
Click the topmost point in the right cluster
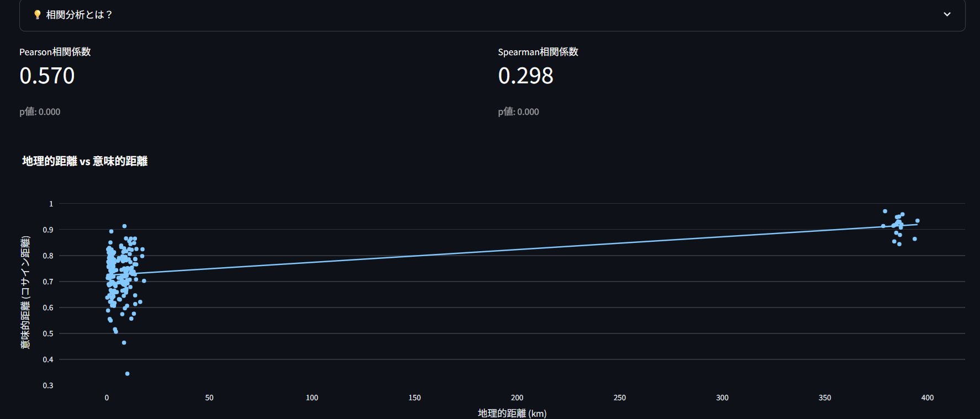885,211
